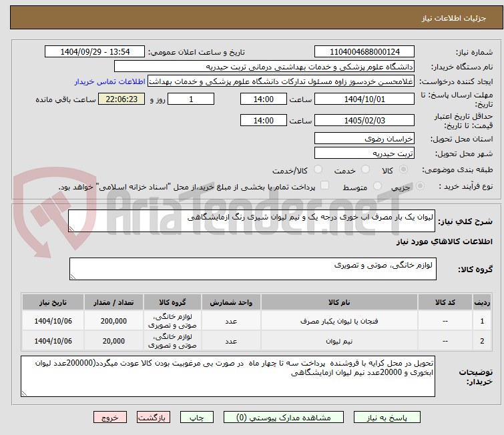The height and width of the screenshot is (435, 504).
Task: Click the تاریخ نیاز column header
Action: tap(53, 302)
